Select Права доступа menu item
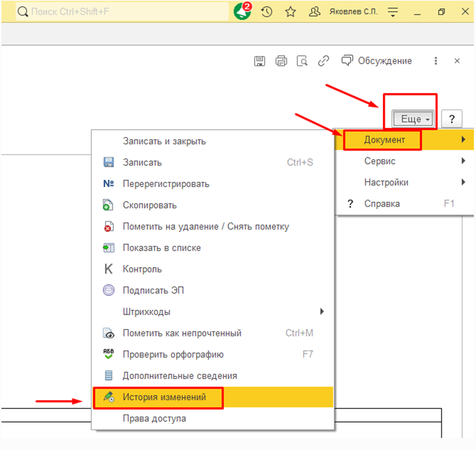Viewport: 476px width, 450px height. [x=212, y=419]
